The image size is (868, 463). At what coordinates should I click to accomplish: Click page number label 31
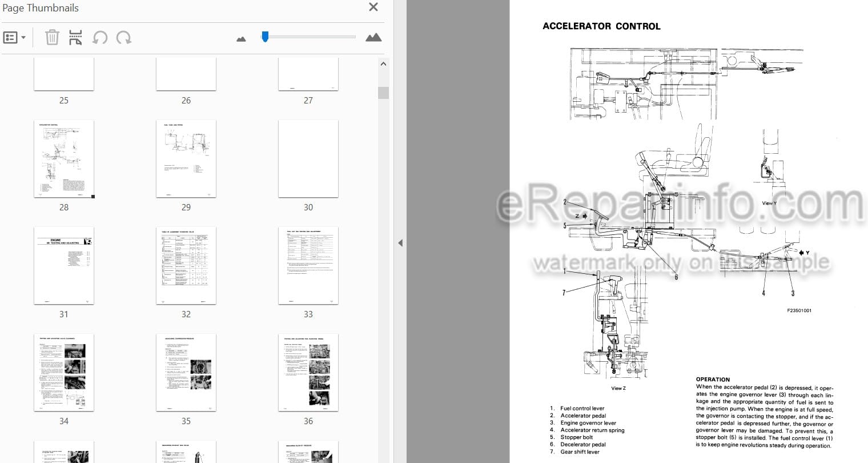[64, 314]
